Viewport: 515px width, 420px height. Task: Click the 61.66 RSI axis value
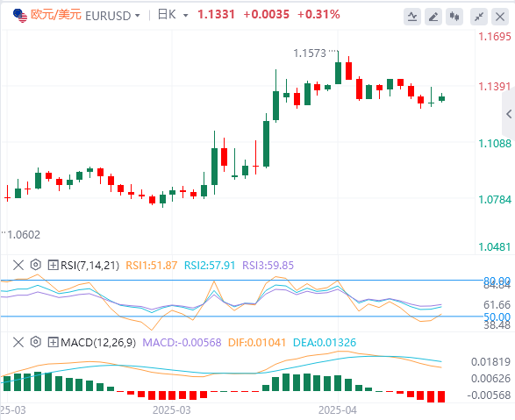coord(497,305)
